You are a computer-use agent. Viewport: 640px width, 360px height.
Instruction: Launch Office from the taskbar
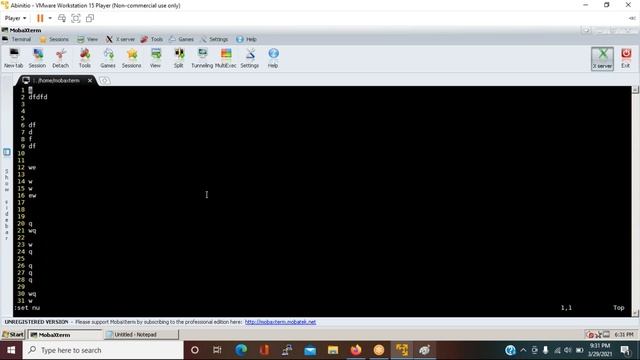[264, 350]
